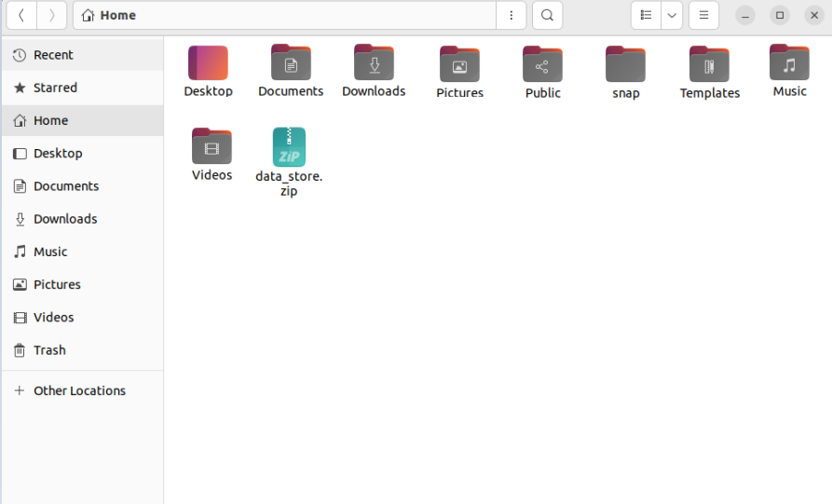The width and height of the screenshot is (832, 504).
Task: Click the Home path bar field
Action: (284, 16)
